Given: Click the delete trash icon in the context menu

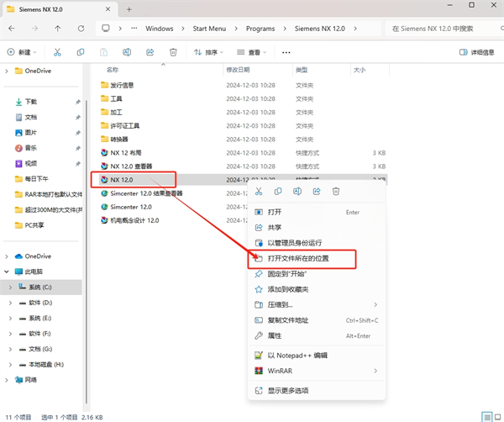Looking at the screenshot, I should tap(335, 192).
